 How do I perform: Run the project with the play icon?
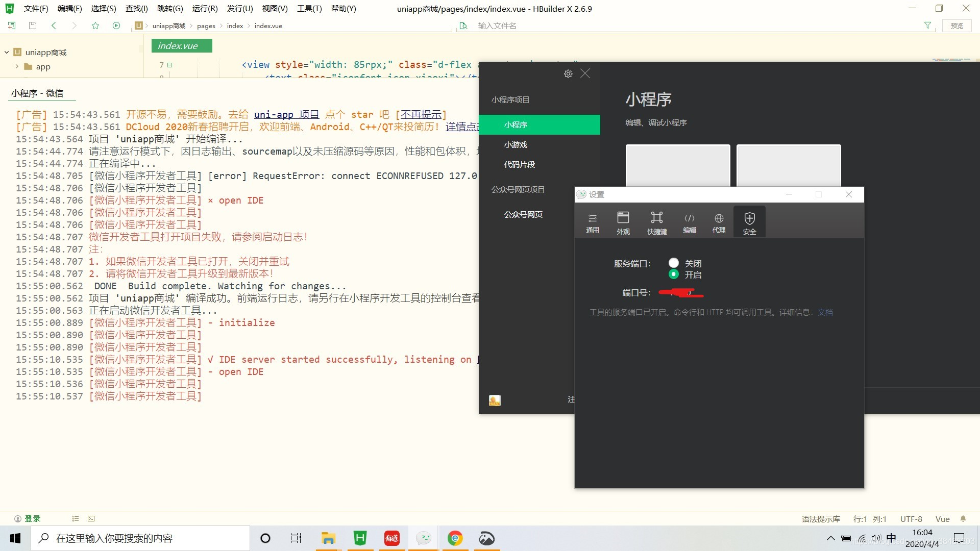116,25
